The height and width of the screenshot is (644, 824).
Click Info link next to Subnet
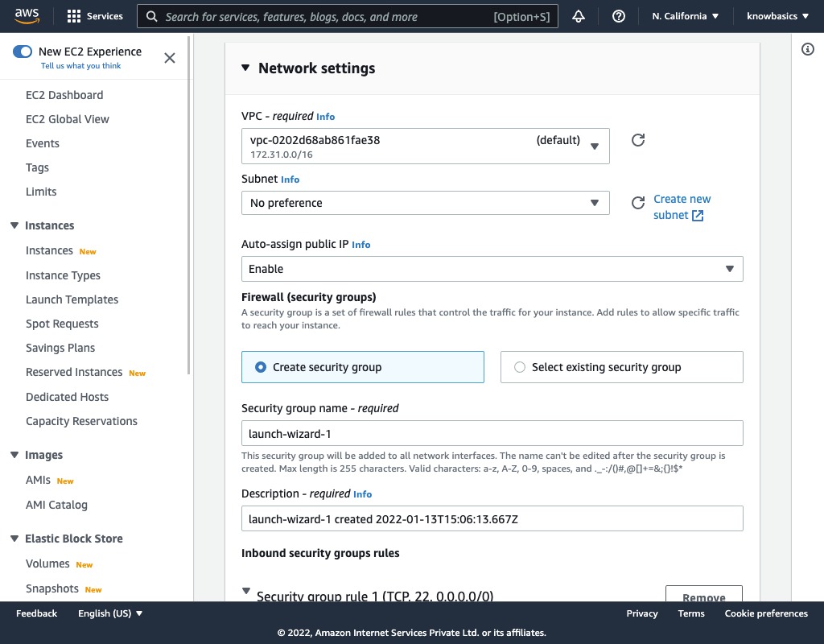pos(290,180)
